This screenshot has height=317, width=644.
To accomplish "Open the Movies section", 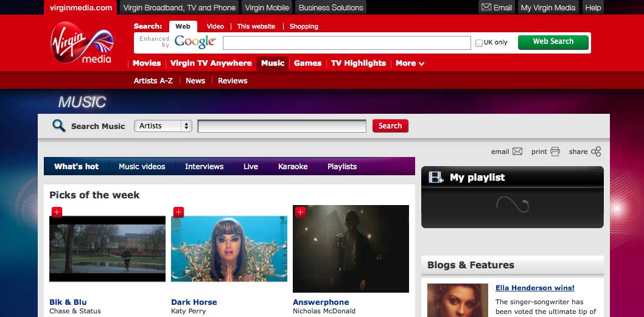I will (x=147, y=63).
